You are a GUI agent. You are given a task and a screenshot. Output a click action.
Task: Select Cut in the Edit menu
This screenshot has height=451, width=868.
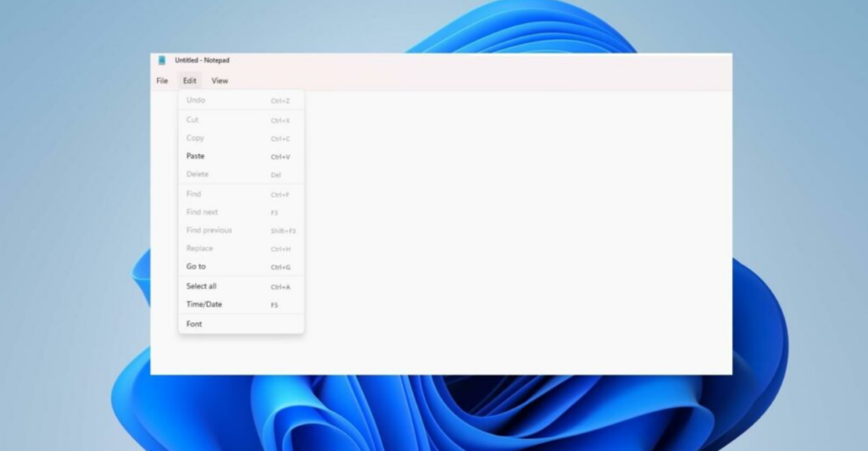[242, 120]
